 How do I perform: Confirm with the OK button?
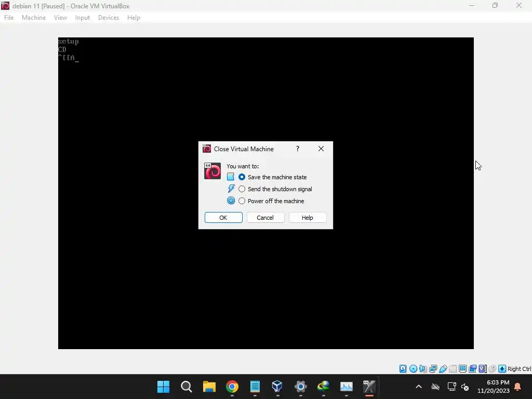[x=223, y=218]
